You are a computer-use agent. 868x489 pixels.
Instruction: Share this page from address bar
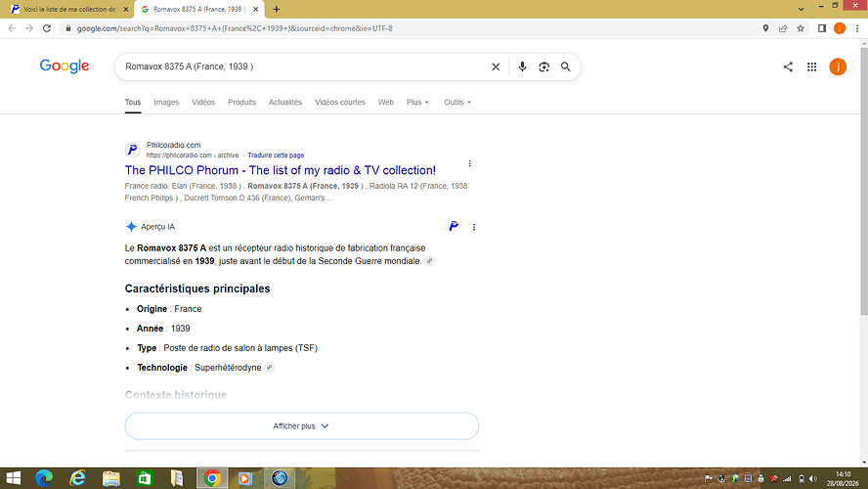783,28
